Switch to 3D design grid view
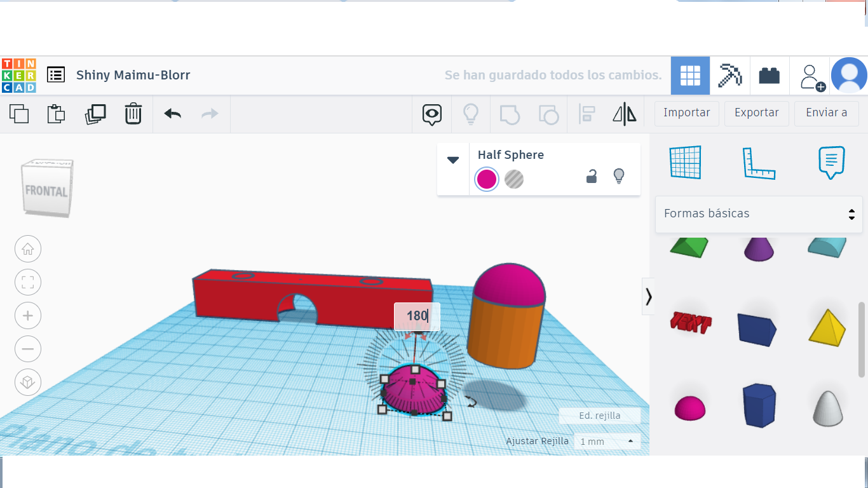Viewport: 868px width, 488px height. click(690, 76)
